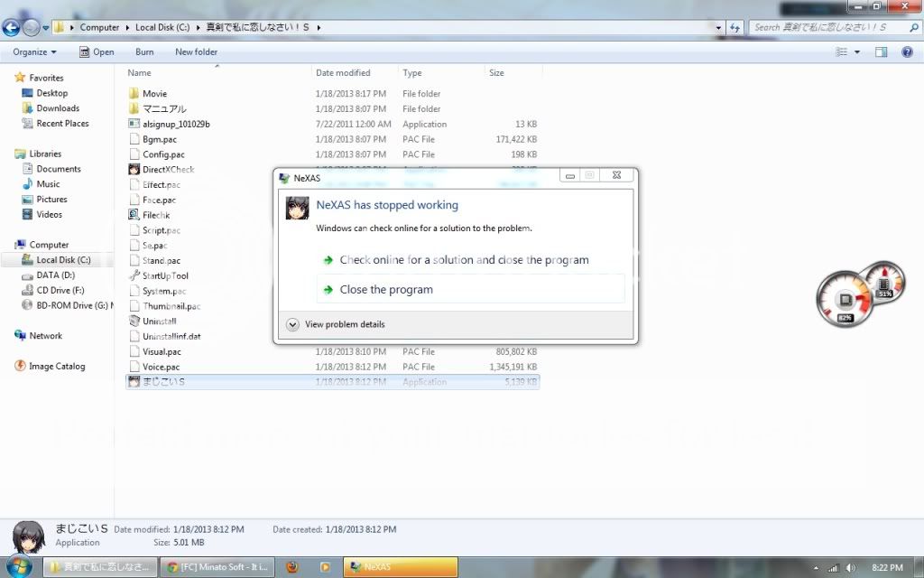Check online for a solution option

[x=464, y=260]
